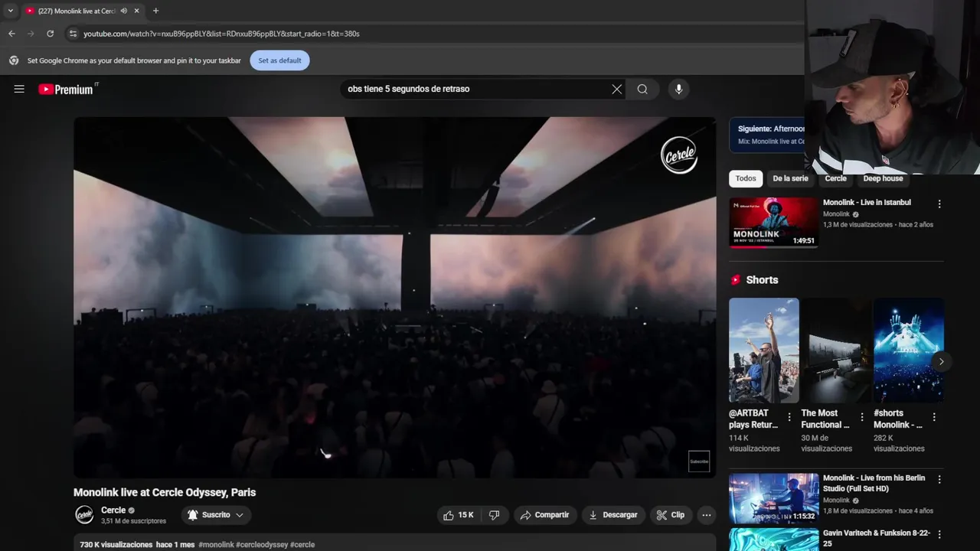Image resolution: width=980 pixels, height=551 pixels.
Task: Click the Subscribe overlay in video corner
Action: pyautogui.click(x=699, y=461)
